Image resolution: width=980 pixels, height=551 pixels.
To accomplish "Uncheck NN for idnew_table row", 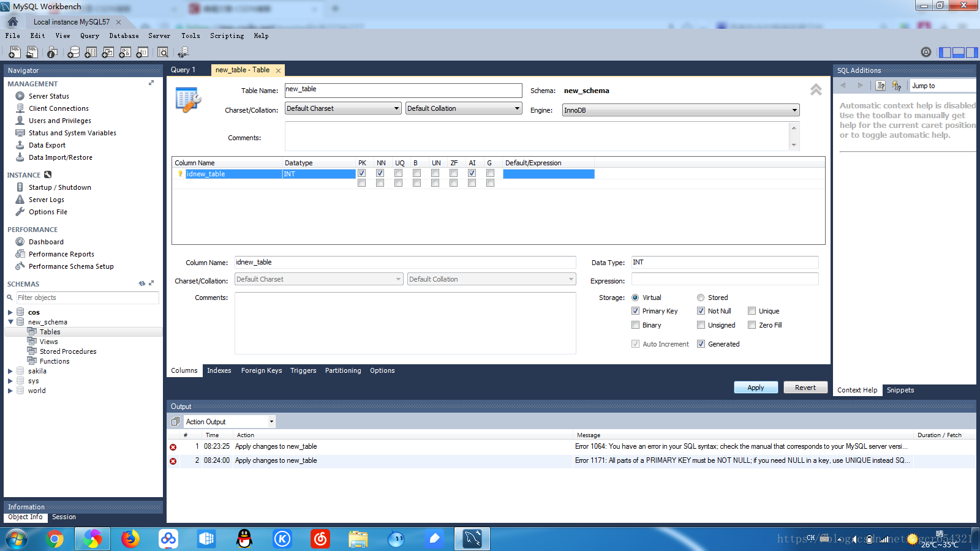I will 380,173.
